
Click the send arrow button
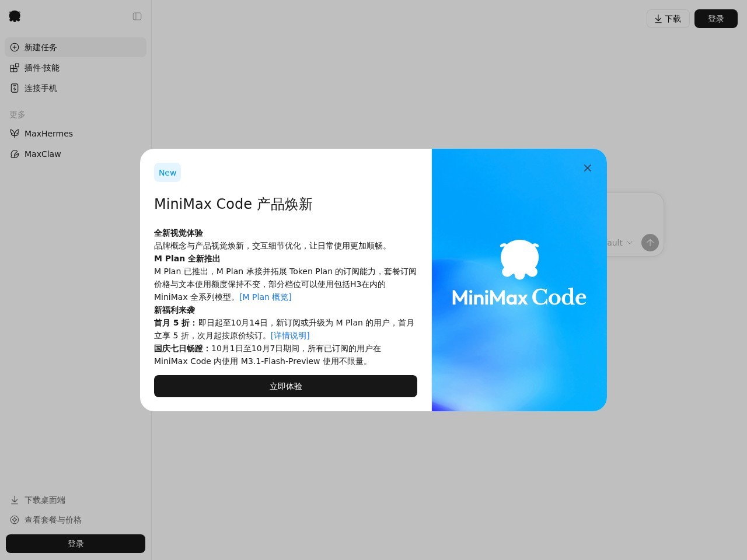[x=650, y=243]
